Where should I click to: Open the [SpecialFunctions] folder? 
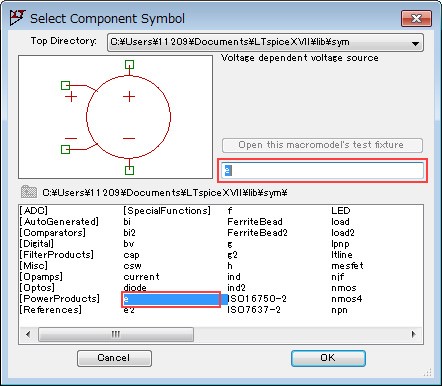click(167, 211)
